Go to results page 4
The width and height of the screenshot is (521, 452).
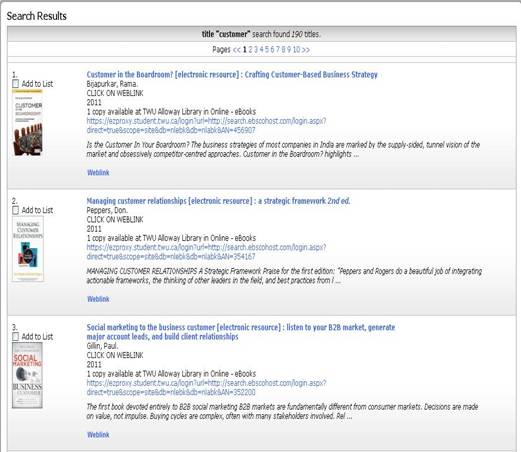pyautogui.click(x=261, y=49)
